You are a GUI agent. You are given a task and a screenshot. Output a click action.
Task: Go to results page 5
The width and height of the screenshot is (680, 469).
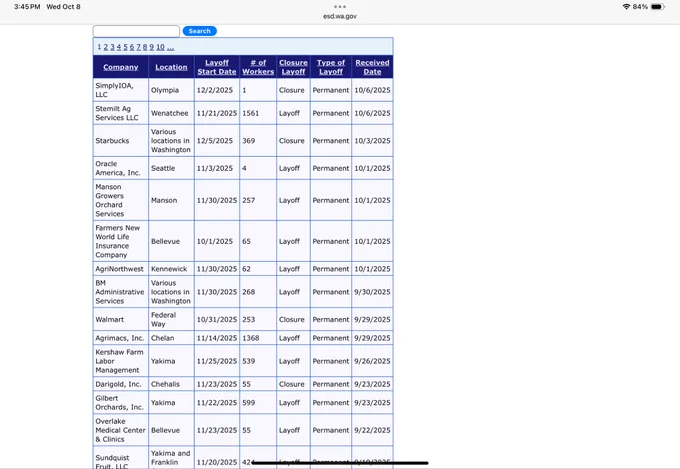point(125,47)
